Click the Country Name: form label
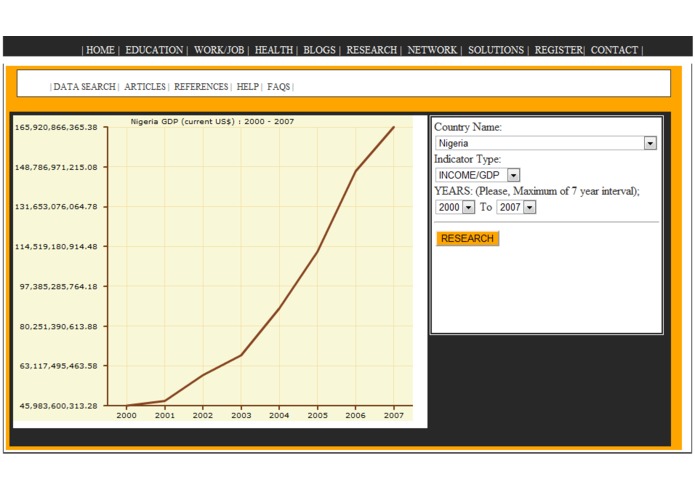Image resolution: width=695 pixels, height=494 pixels. 468,127
